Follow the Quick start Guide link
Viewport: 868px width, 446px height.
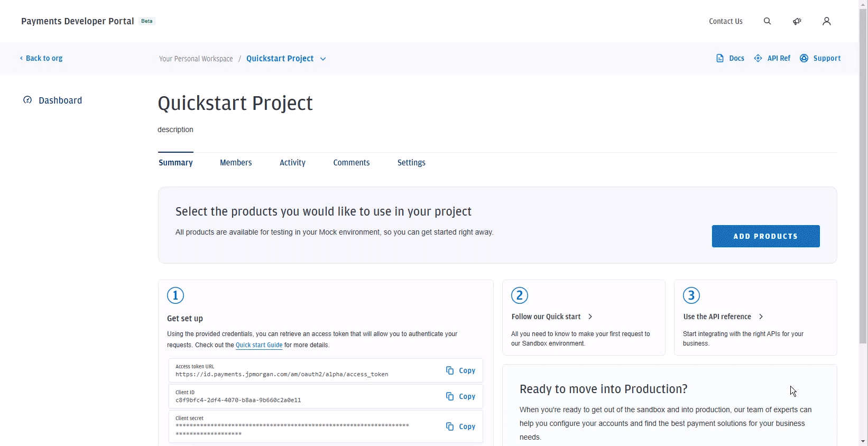click(259, 346)
